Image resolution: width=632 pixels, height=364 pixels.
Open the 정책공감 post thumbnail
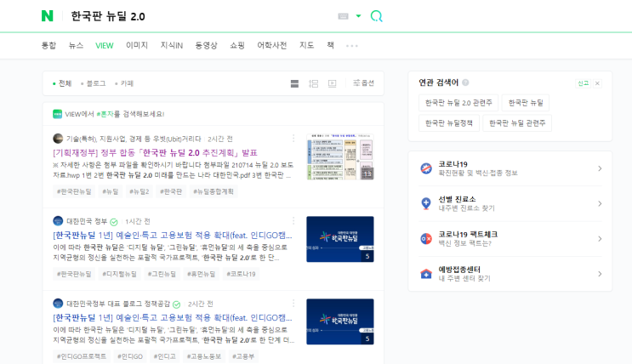[x=339, y=321]
